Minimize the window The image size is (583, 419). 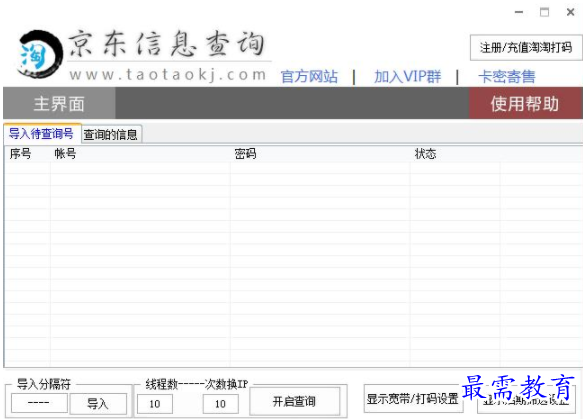pyautogui.click(x=519, y=12)
